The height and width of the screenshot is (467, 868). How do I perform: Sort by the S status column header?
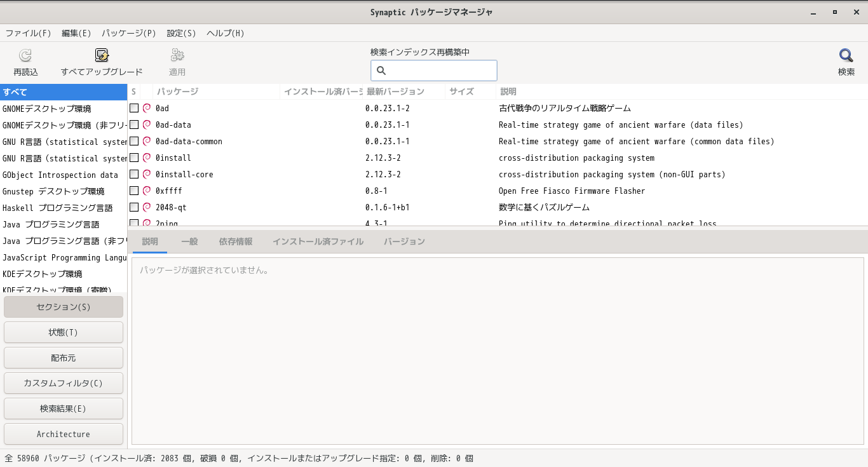click(x=134, y=91)
